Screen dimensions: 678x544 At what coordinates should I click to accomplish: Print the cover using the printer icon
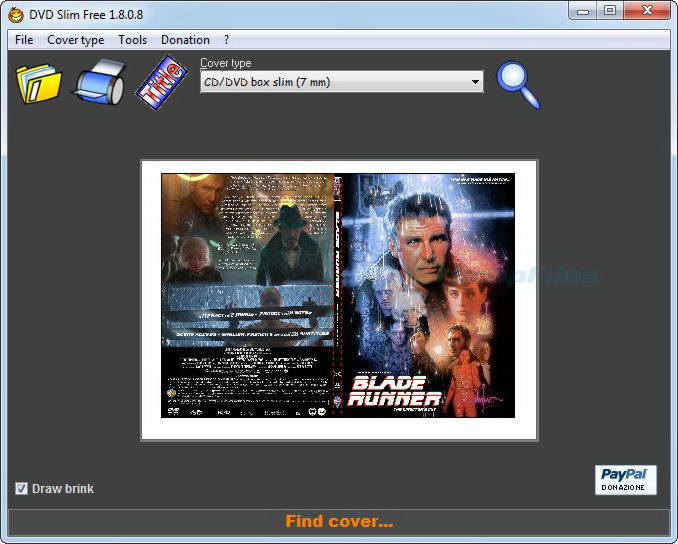tap(101, 82)
